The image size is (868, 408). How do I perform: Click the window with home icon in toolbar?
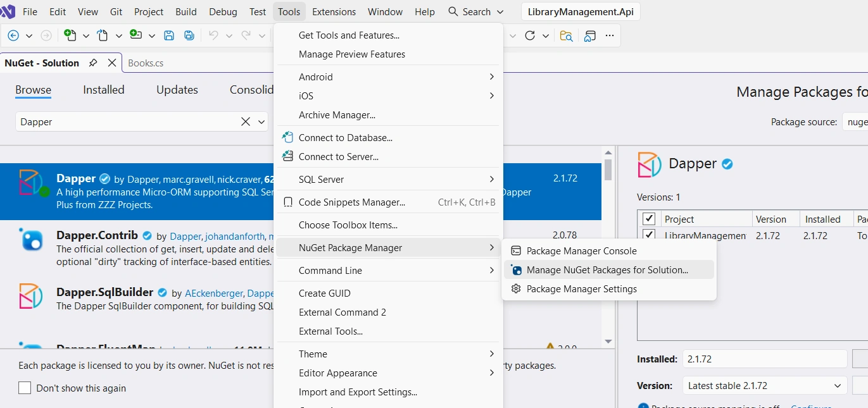pos(589,36)
